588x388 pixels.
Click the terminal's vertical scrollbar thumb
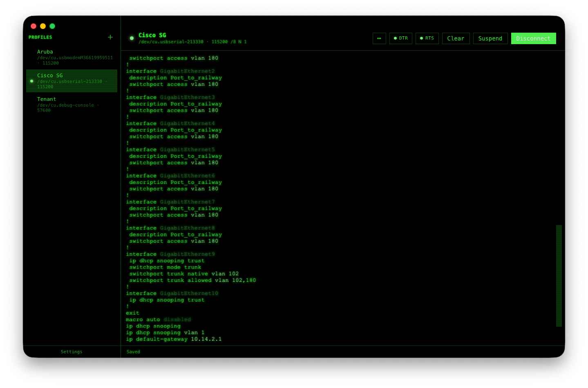coord(559,276)
